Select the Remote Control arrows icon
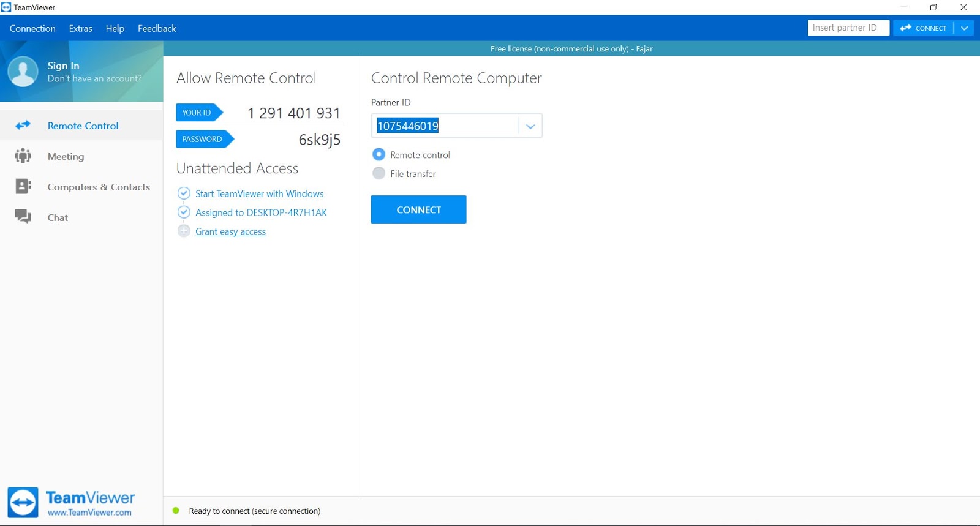The image size is (980, 526). (23, 126)
